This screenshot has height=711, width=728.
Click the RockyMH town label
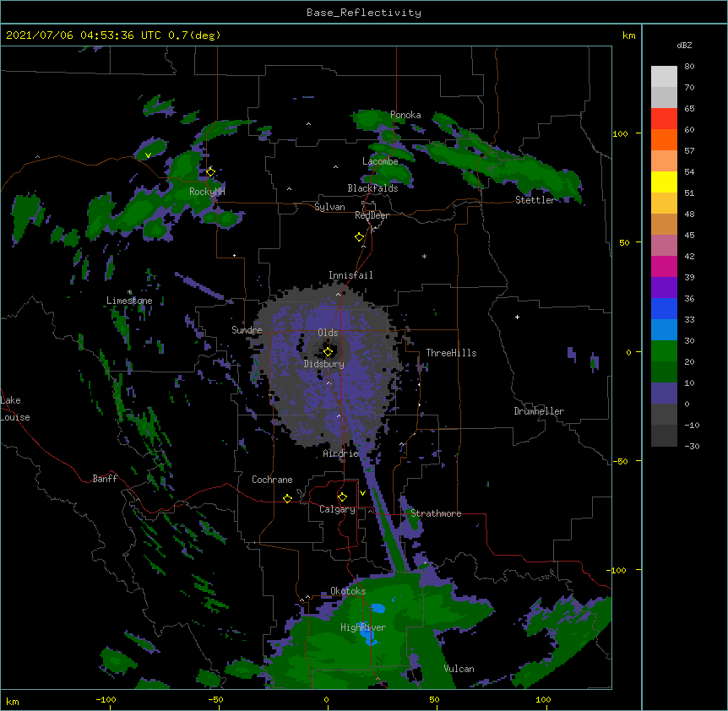pos(207,192)
